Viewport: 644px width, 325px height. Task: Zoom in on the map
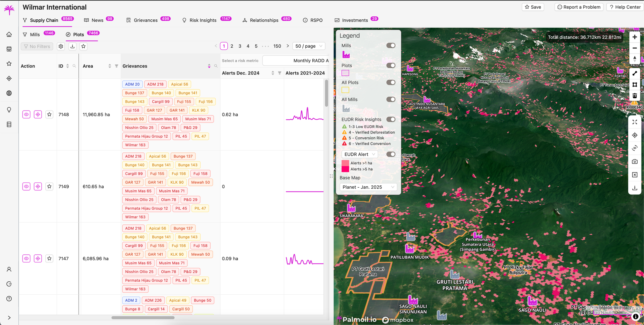click(x=635, y=37)
